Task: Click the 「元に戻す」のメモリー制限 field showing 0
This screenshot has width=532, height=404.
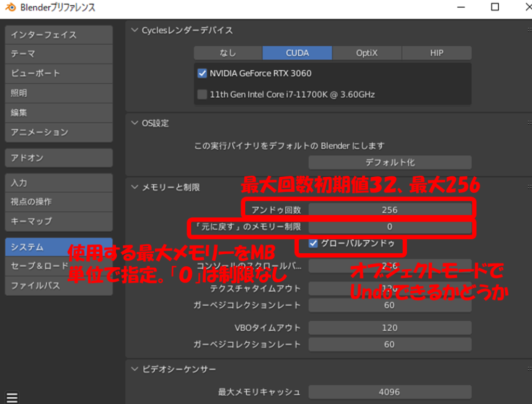Action: click(x=390, y=227)
